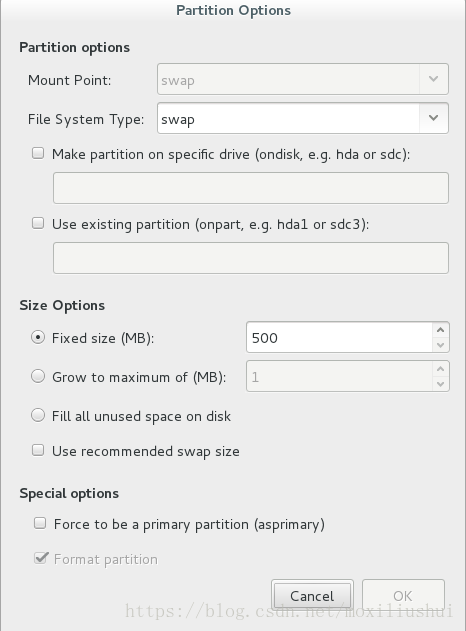Check Force to be a primary partition
This screenshot has height=631, width=466.
coord(40,523)
